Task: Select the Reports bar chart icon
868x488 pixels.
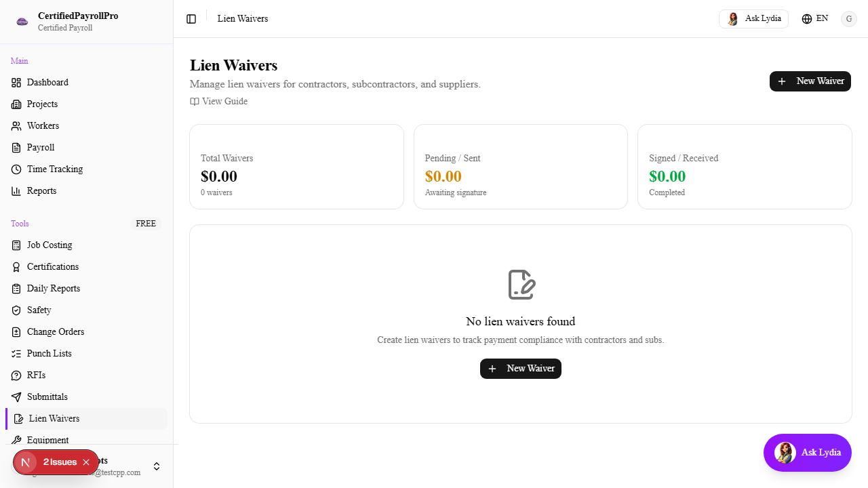Action: 16,191
